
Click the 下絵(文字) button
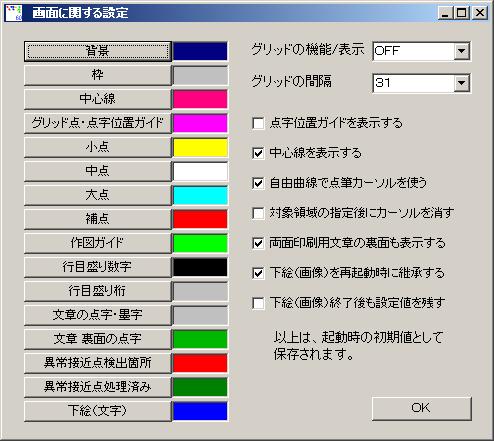click(x=98, y=411)
